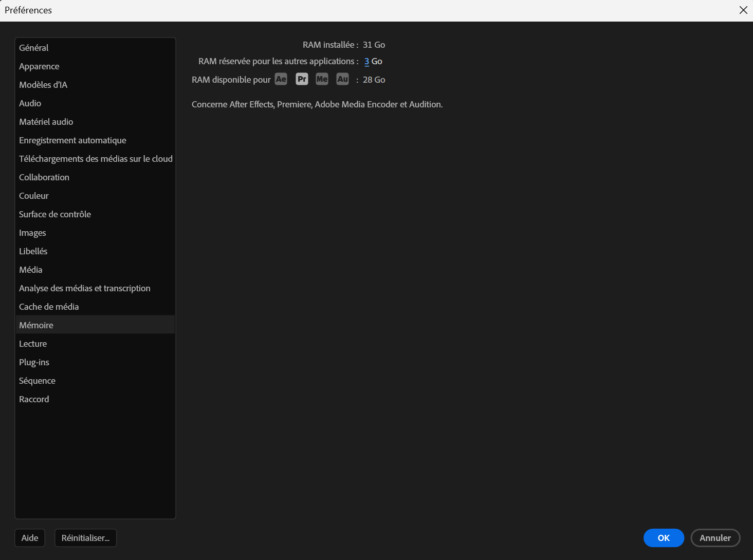Click the Aide button
The width and height of the screenshot is (753, 560).
pyautogui.click(x=30, y=538)
